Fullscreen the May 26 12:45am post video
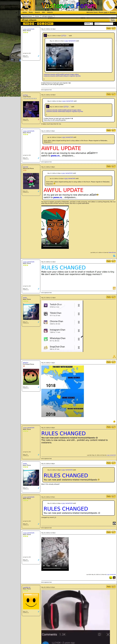The height and width of the screenshot is (644, 117). (61, 566)
